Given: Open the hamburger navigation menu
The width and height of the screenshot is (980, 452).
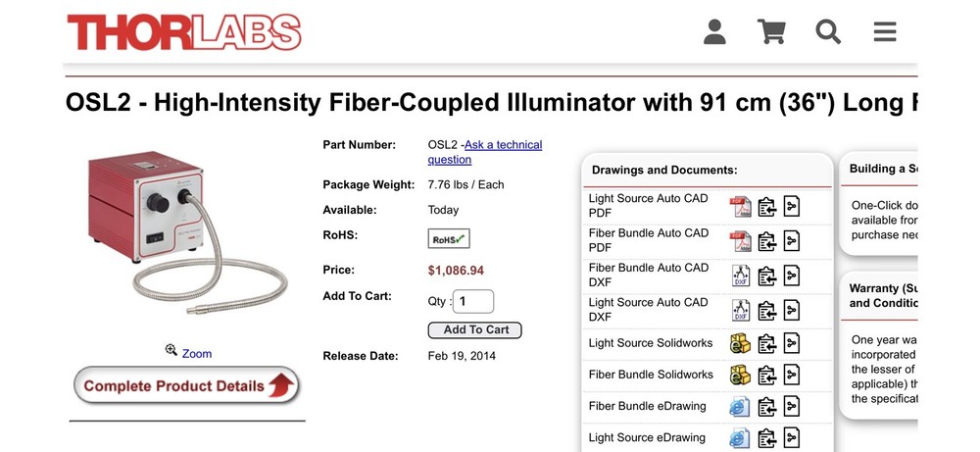Looking at the screenshot, I should (885, 32).
